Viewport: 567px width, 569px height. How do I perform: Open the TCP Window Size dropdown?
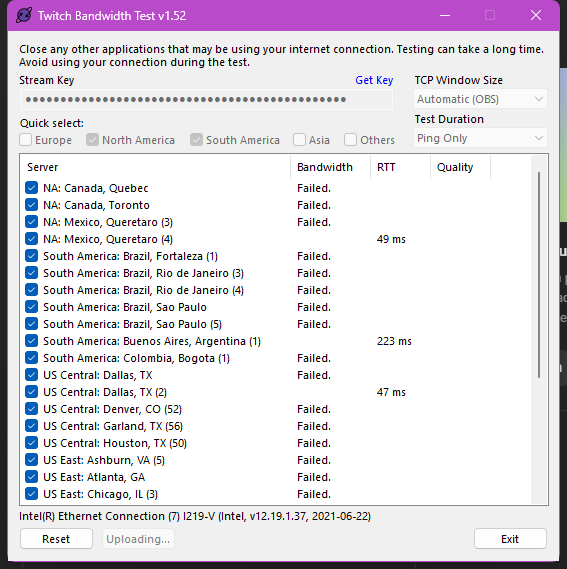click(480, 99)
